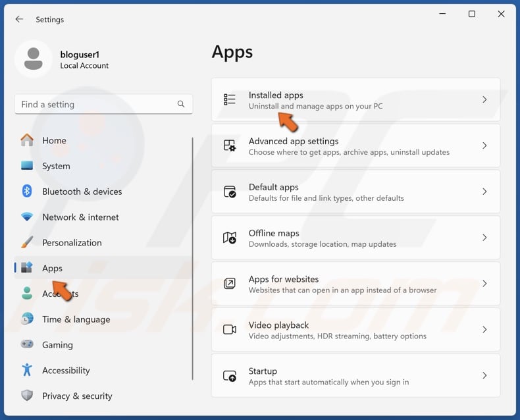Click the Time & language globe icon
The width and height of the screenshot is (520, 420).
tap(27, 319)
